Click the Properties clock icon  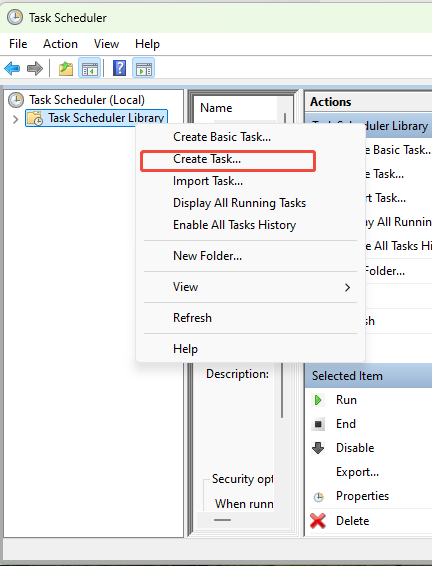click(318, 497)
